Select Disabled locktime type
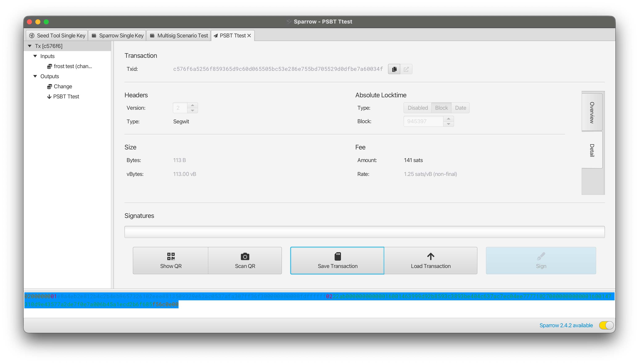Screen dimensions: 639x364 click(x=417, y=108)
